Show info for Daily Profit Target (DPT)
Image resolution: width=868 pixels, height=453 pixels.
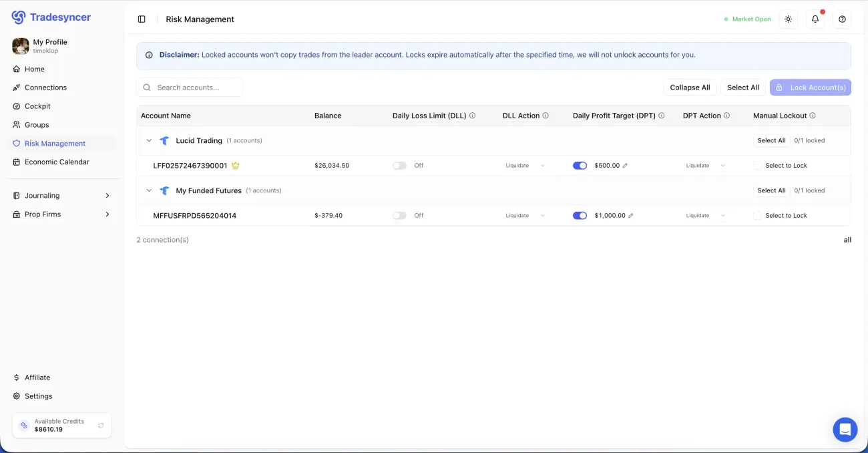point(662,116)
